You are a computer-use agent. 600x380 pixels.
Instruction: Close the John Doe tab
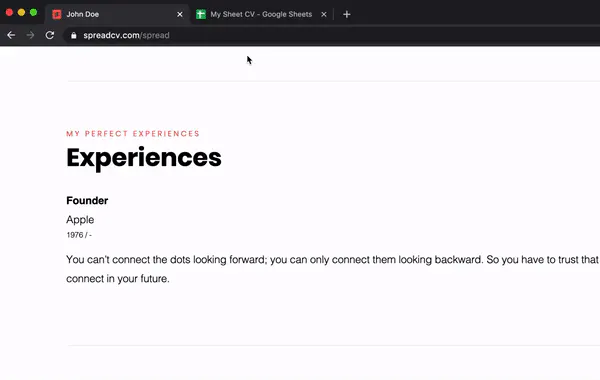[x=180, y=15]
